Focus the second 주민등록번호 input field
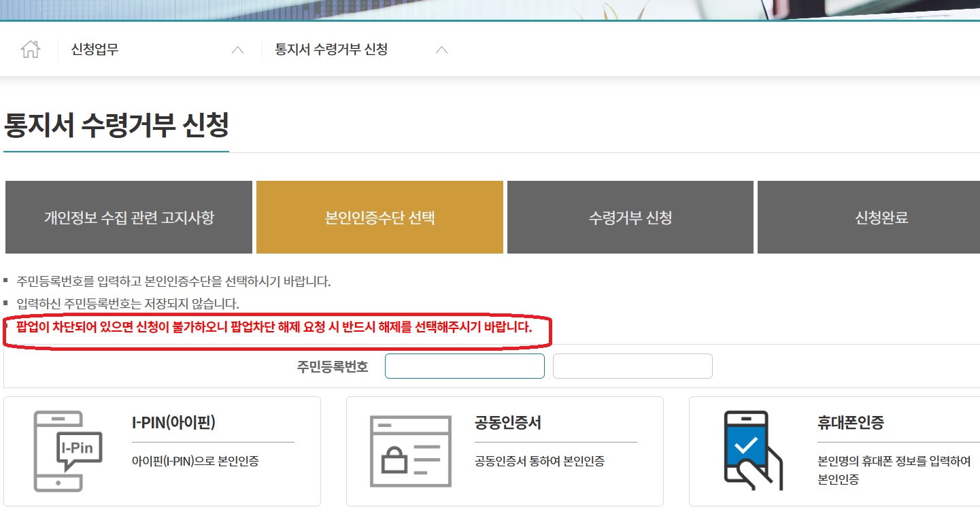Screen dimensions: 980x518 [x=632, y=366]
